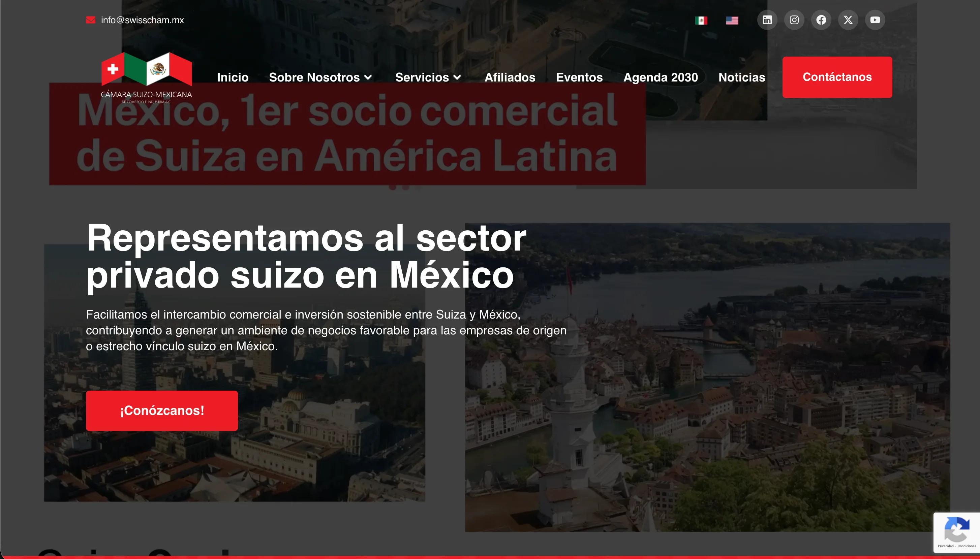Go to the Inicio menu item
The height and width of the screenshot is (559, 980).
[233, 77]
